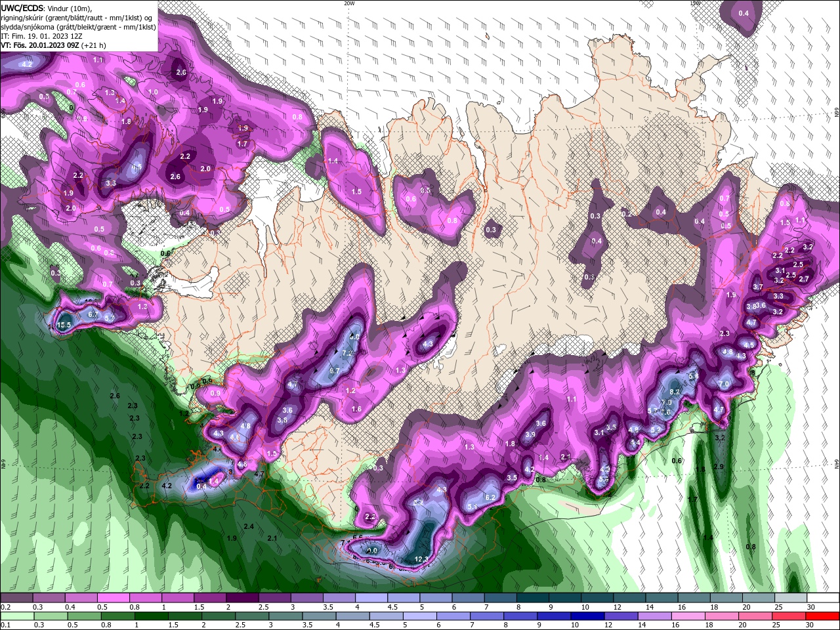Viewport: 840px width, 630px height.
Task: Click the 3.9 value on the southern band
Action: (x=530, y=434)
